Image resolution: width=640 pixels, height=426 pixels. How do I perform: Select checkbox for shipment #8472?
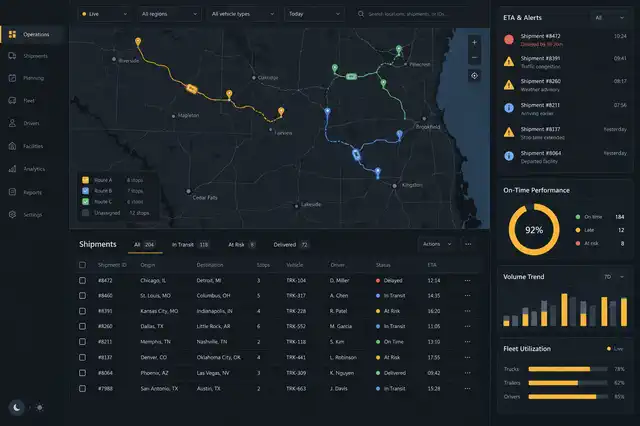(x=82, y=281)
